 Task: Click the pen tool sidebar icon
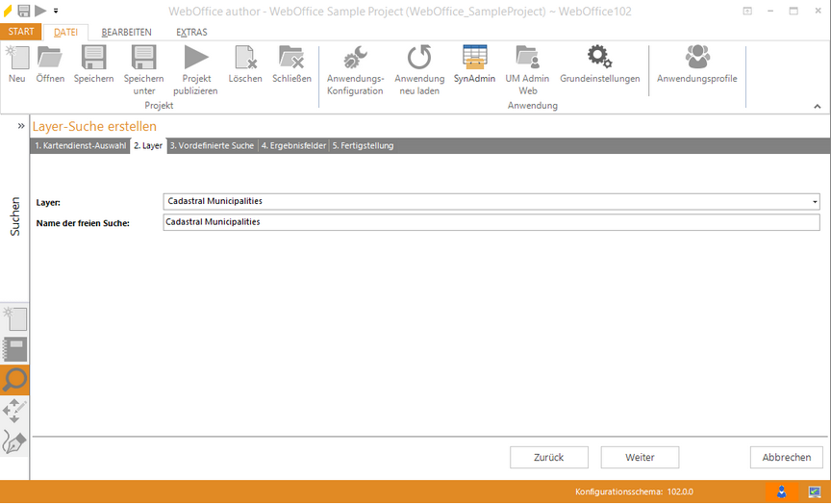click(15, 442)
